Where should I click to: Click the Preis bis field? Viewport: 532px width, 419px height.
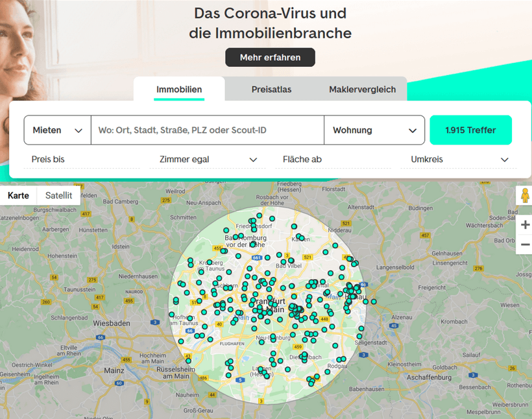click(x=82, y=159)
